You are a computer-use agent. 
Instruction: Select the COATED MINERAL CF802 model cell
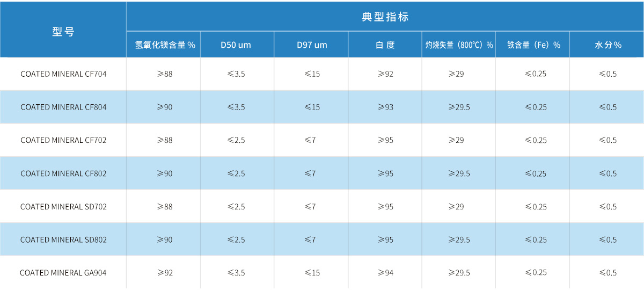63,174
